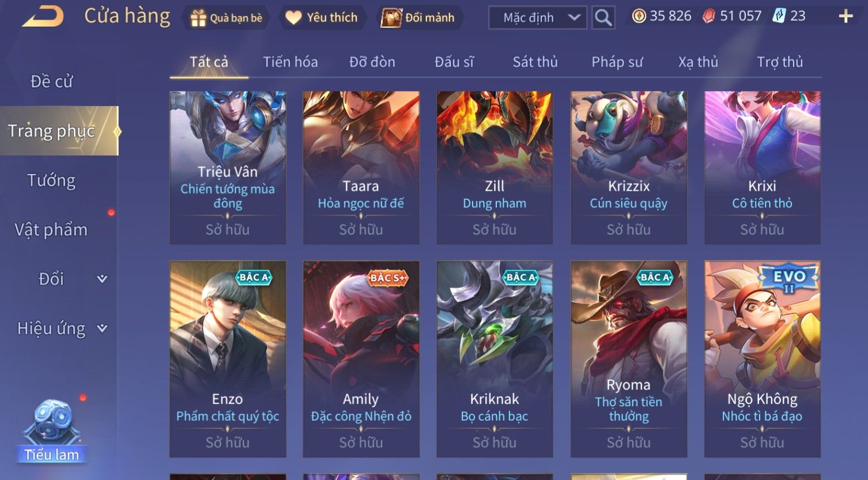Switch to the Pháp sư tab
The width and height of the screenshot is (868, 480).
click(x=617, y=62)
